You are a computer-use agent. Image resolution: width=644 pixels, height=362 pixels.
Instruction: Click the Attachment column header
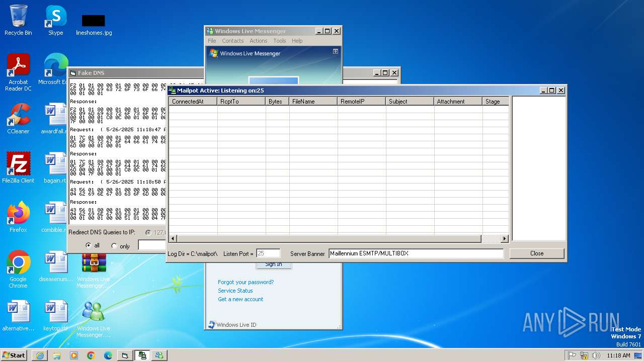coord(459,101)
